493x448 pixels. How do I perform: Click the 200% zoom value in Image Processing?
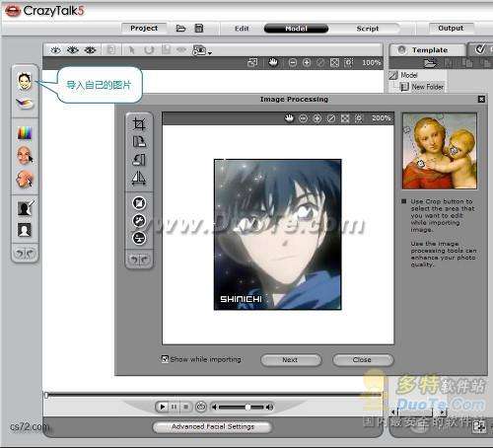coord(381,118)
